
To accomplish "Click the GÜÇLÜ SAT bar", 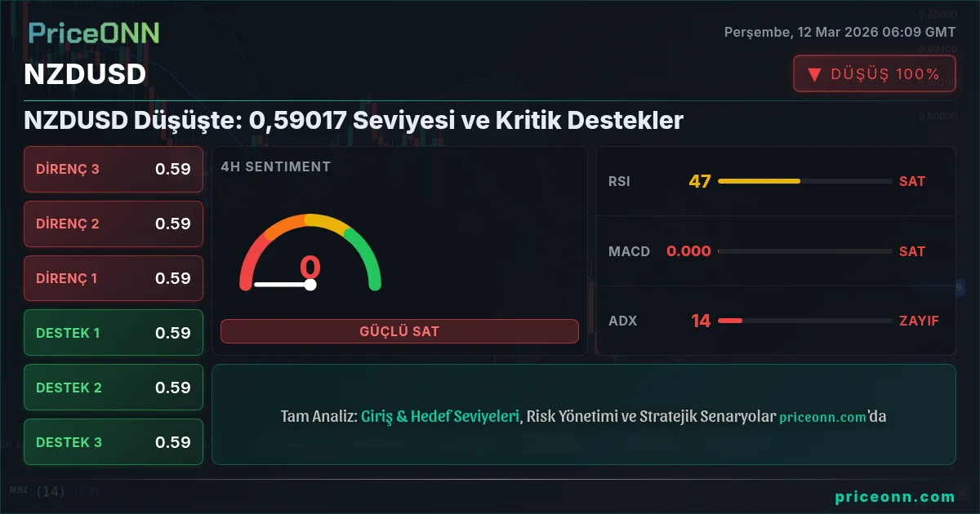I will point(399,331).
